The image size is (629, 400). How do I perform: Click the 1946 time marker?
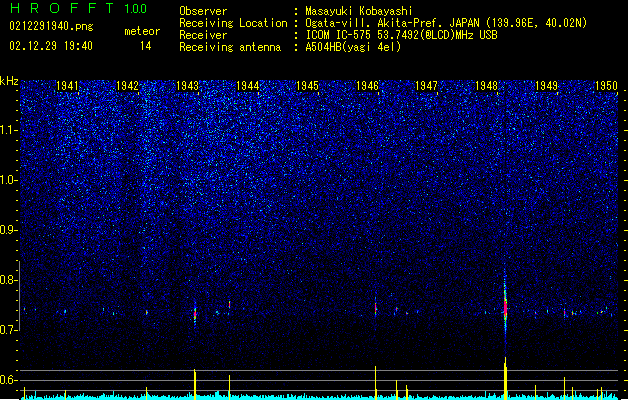click(367, 85)
